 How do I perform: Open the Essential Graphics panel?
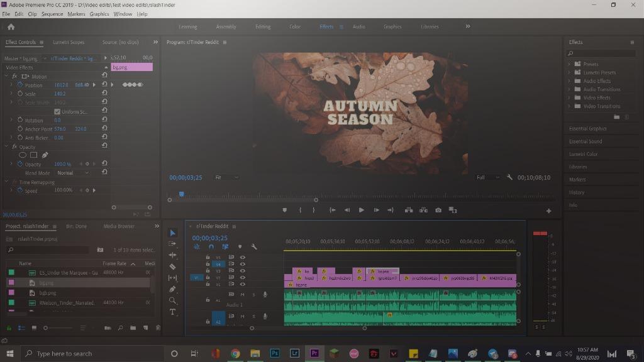pos(587,129)
